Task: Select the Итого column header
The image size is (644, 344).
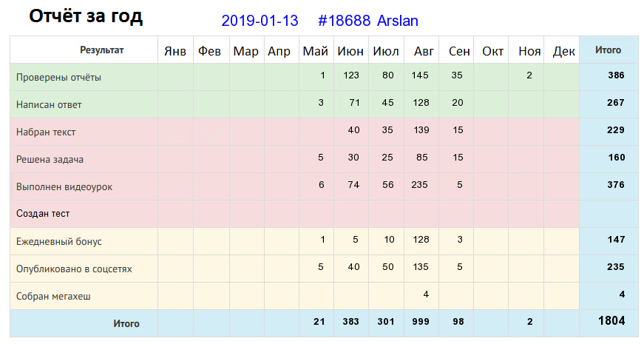Action: click(x=608, y=50)
